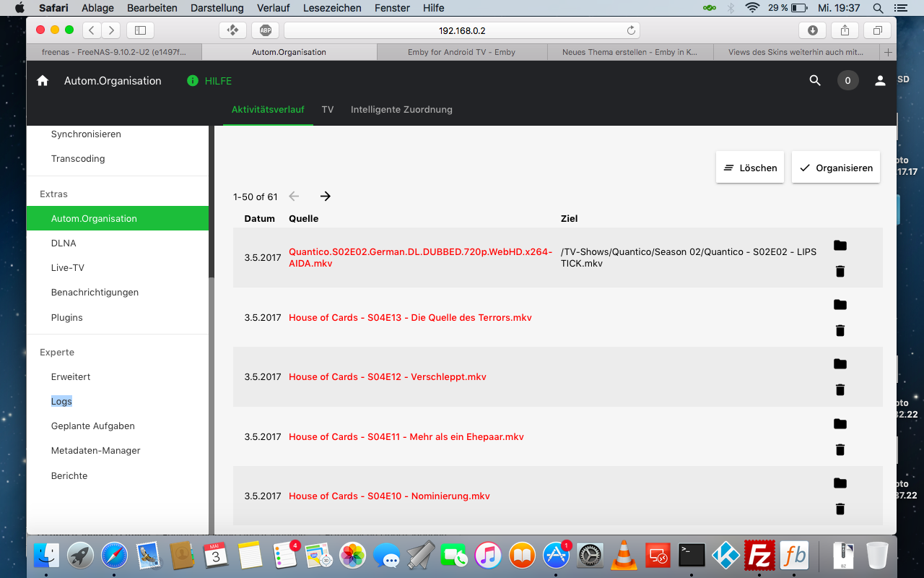The height and width of the screenshot is (578, 924).
Task: Click the Safari share button
Action: click(845, 30)
